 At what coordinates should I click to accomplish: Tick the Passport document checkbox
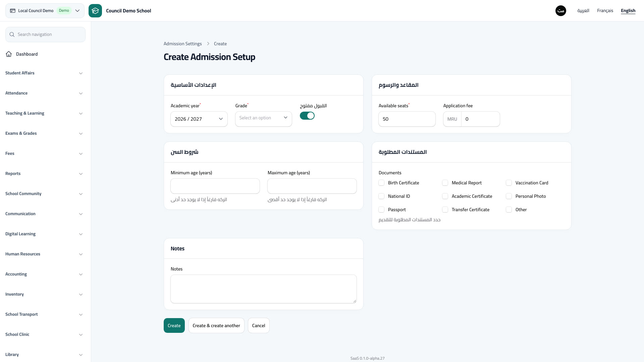[381, 209]
